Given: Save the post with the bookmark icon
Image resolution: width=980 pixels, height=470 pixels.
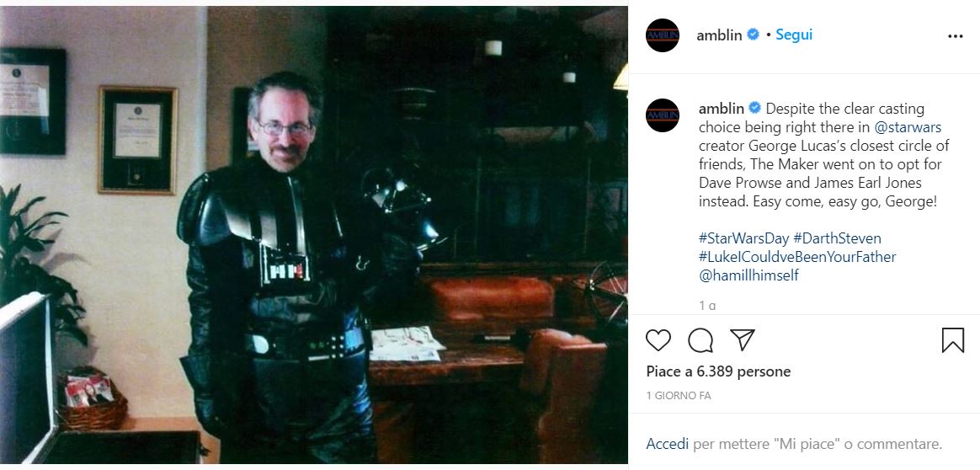Looking at the screenshot, I should coord(952,340).
